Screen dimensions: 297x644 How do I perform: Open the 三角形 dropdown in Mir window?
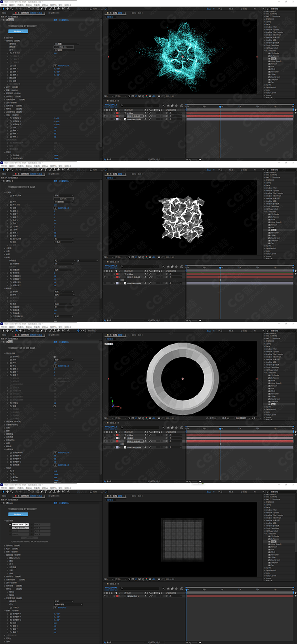click(63, 242)
